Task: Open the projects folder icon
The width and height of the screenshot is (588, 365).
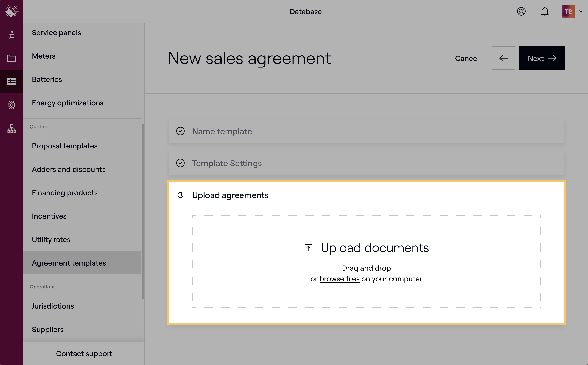Action: [x=12, y=58]
